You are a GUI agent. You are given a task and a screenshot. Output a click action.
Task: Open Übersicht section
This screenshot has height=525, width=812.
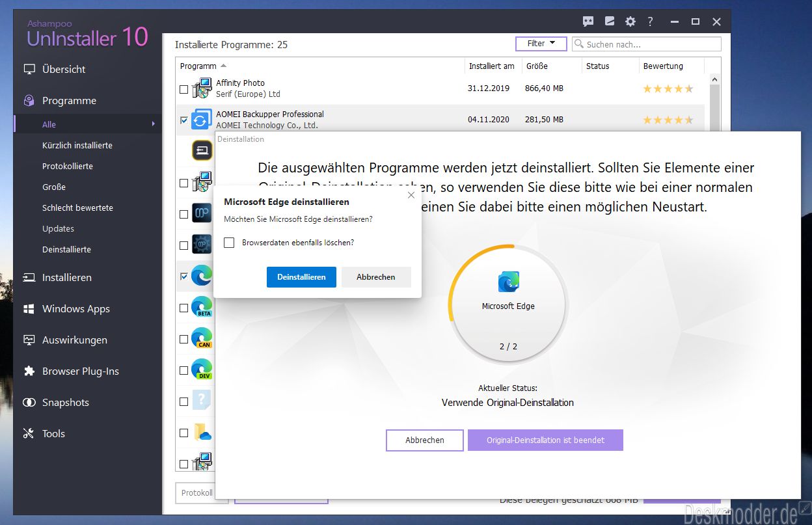64,69
